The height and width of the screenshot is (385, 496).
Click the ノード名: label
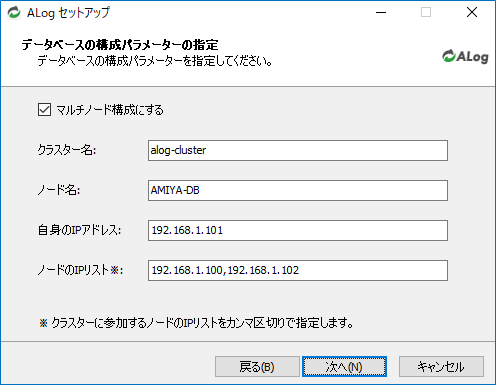pos(59,190)
